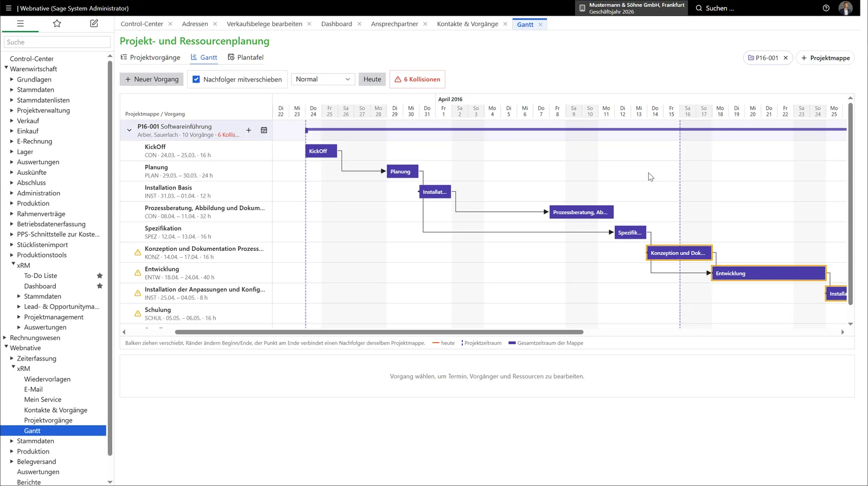Open Wiedervorlagen in sidebar tree

[47, 379]
